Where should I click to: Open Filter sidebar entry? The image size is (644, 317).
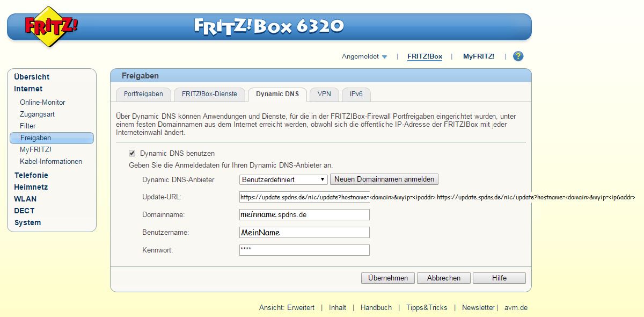[x=28, y=126]
